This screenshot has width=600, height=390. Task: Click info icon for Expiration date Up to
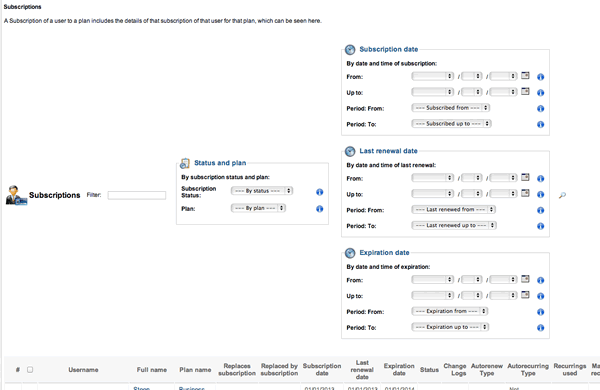540,296
